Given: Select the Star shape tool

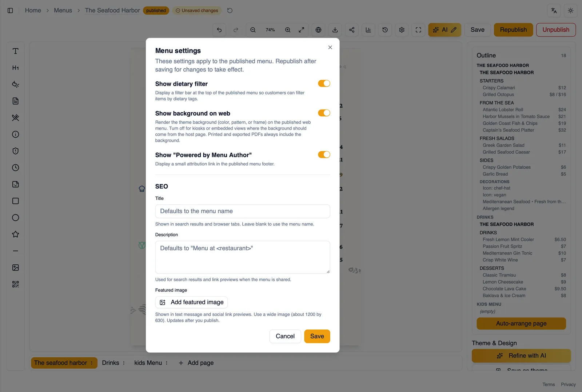Looking at the screenshot, I should click(x=15, y=234).
